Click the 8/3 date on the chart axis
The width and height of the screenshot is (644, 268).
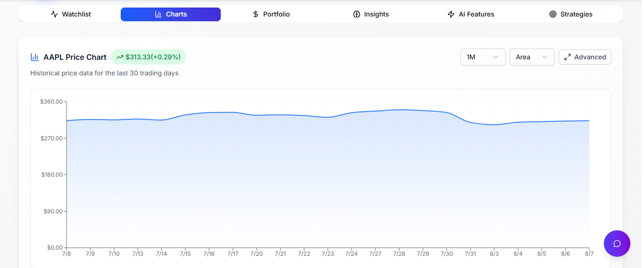click(494, 253)
